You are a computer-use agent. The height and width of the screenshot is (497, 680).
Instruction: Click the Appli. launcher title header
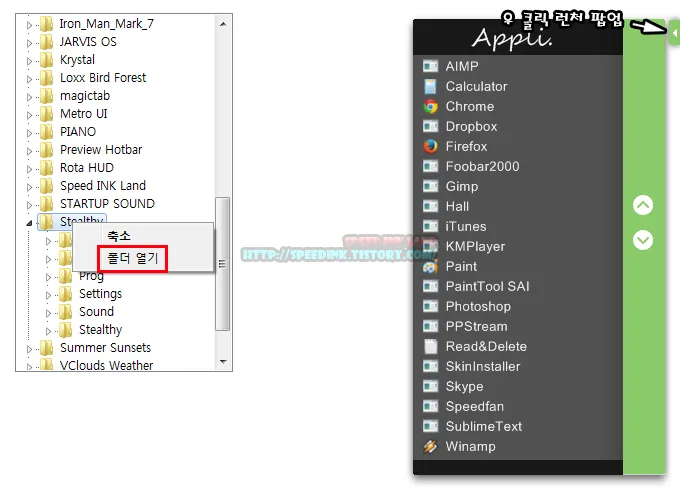(x=512, y=39)
